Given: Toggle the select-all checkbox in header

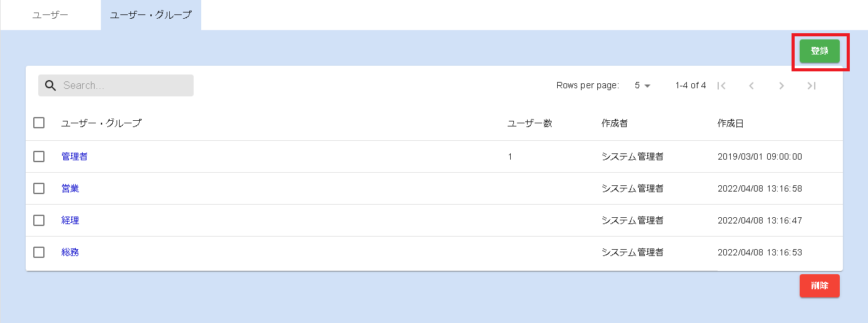Looking at the screenshot, I should pyautogui.click(x=39, y=123).
